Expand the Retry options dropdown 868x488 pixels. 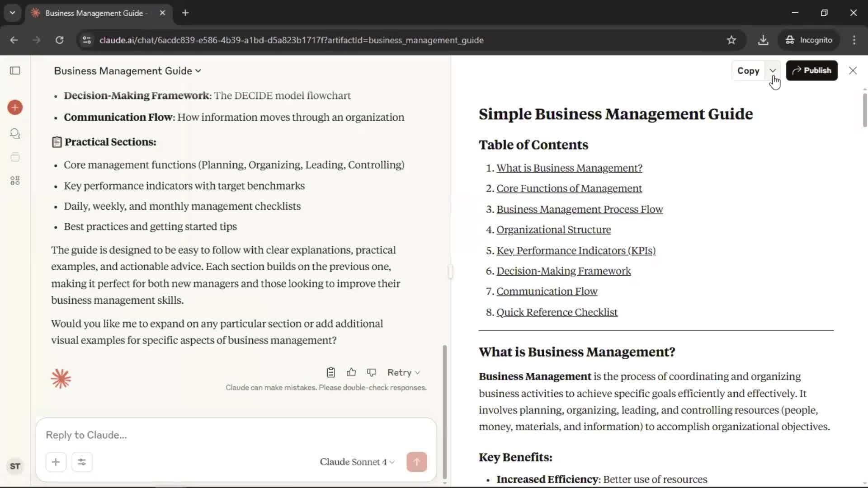(404, 372)
